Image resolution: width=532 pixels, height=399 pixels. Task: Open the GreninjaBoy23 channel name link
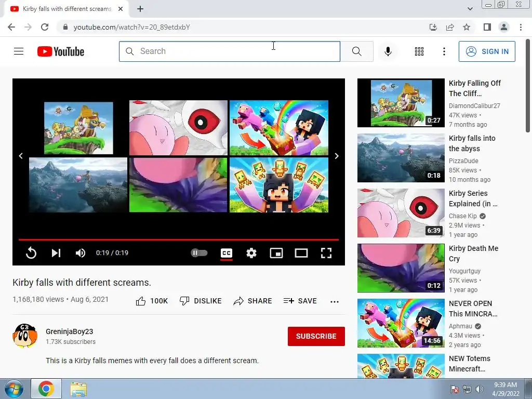[69, 331]
